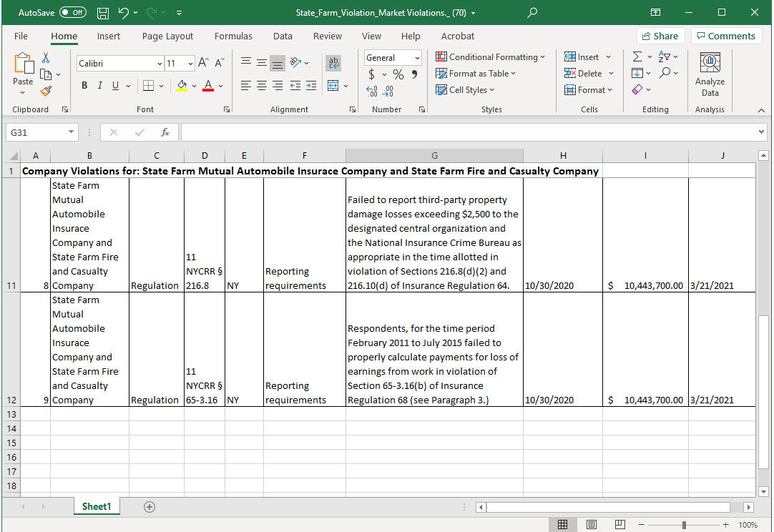Switch to the Page Layout tab
The image size is (774, 532).
(168, 36)
